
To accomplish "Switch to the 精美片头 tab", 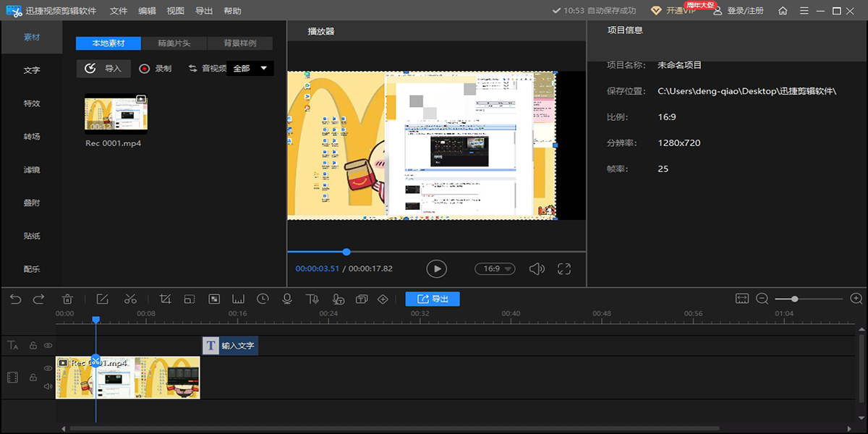I will (174, 43).
